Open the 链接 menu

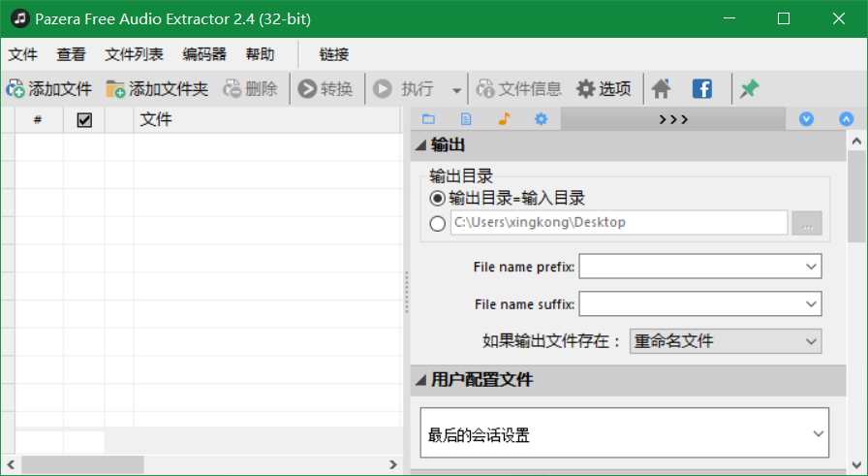[x=334, y=54]
